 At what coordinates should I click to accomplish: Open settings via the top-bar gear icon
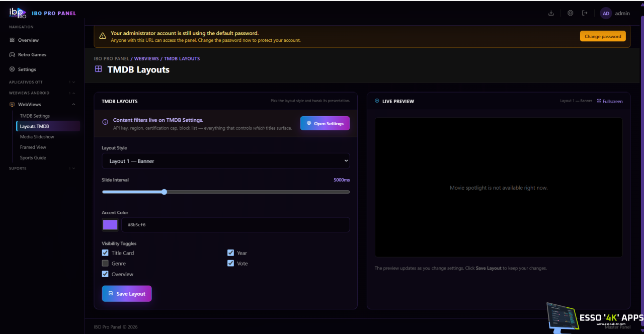pos(570,13)
